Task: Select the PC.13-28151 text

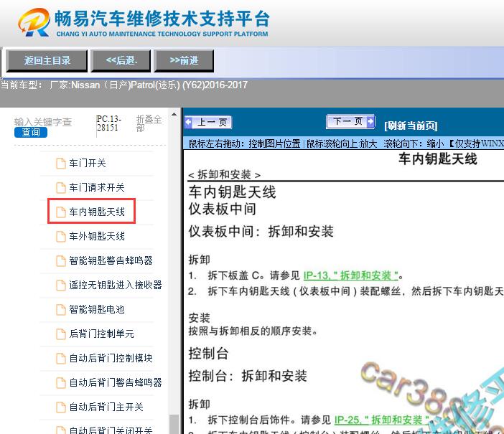Action: pos(108,123)
